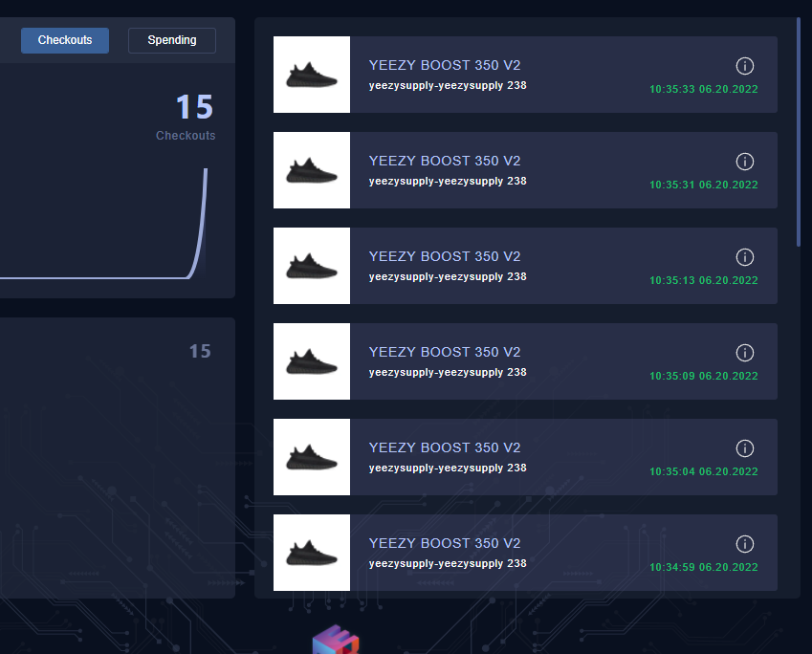Click timestamp 10:35:13 06.20.2022

(x=704, y=280)
